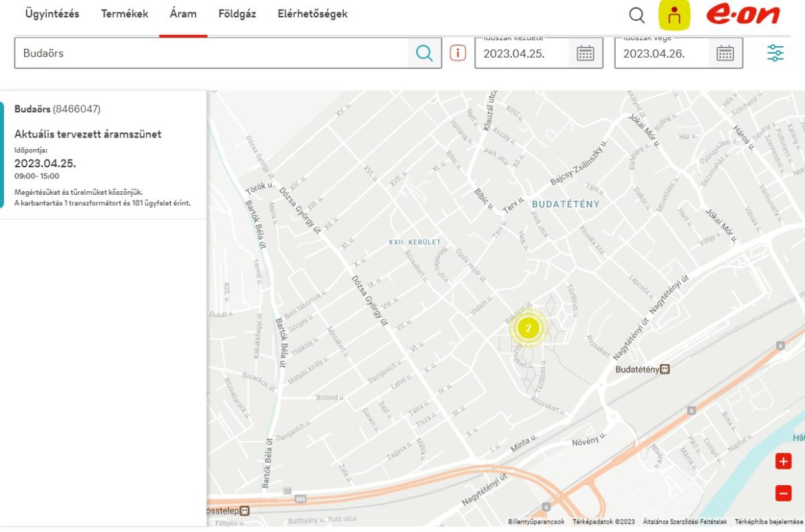Open the Termékek menu
This screenshot has height=532, width=805.
[x=125, y=14]
